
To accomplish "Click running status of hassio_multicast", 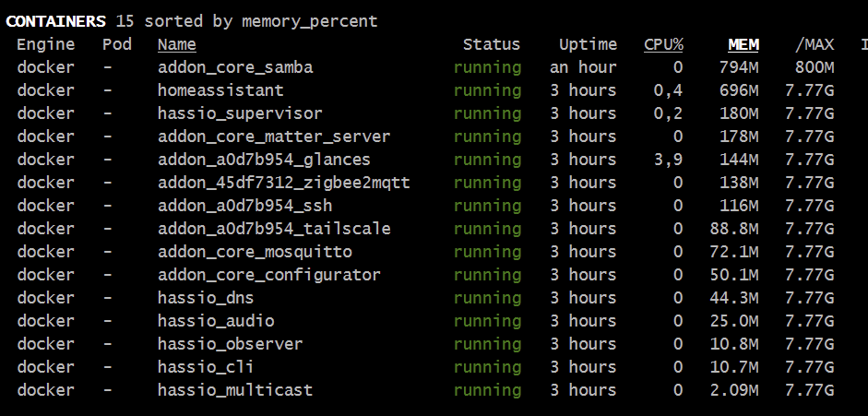I will click(x=487, y=390).
